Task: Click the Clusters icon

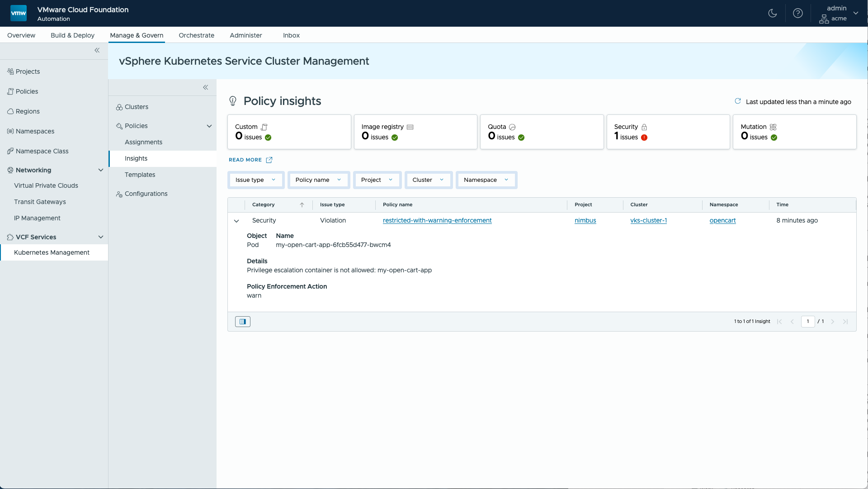Action: point(119,107)
